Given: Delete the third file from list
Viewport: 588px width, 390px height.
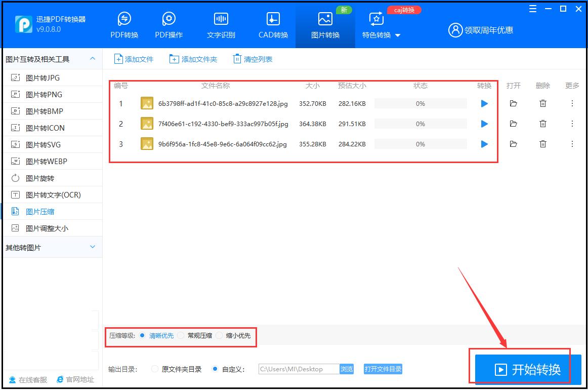Looking at the screenshot, I should (542, 144).
